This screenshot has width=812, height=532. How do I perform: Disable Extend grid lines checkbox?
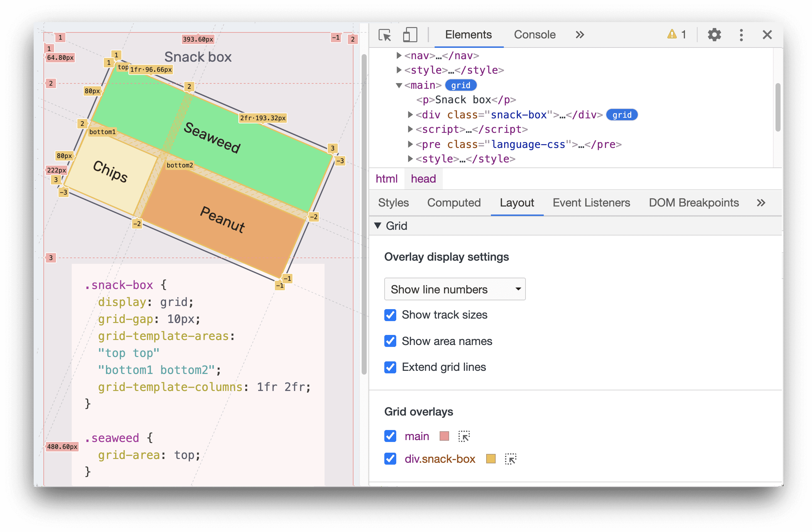click(x=389, y=367)
